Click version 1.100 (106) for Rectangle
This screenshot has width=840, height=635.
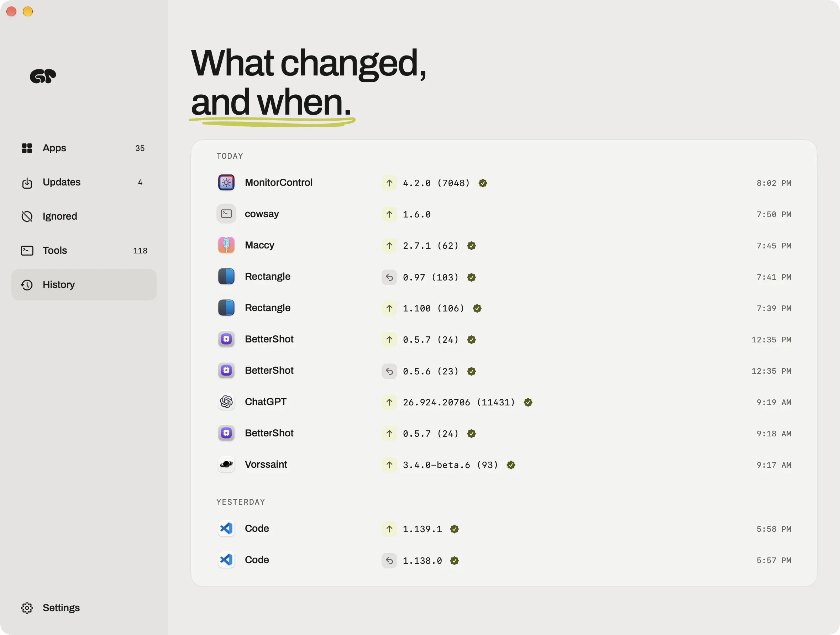tap(433, 308)
